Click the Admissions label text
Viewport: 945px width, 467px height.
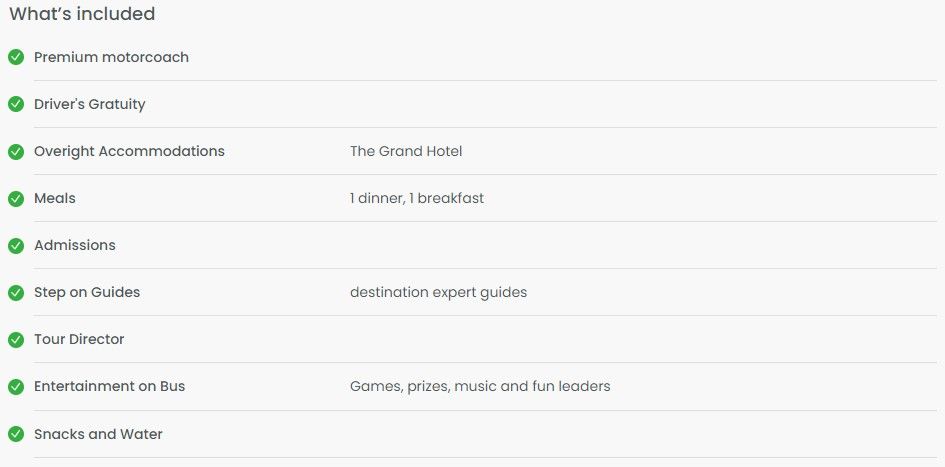pyautogui.click(x=75, y=245)
